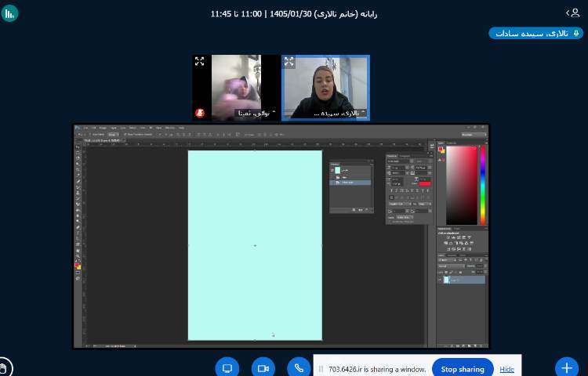Select the Quick Selection tool
Screen dimensions: 588x376
pyautogui.click(x=78, y=164)
